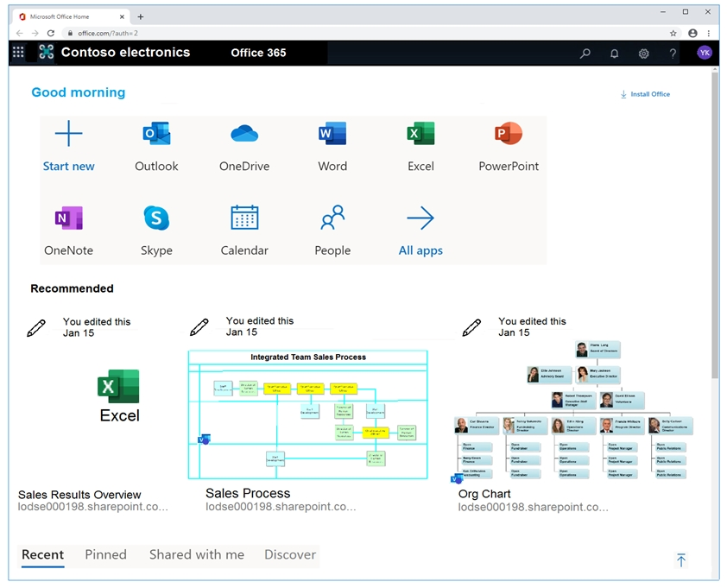Screen dimensions: 727x588
Task: Open the Sales Process diagram thumbnail
Action: click(x=307, y=414)
